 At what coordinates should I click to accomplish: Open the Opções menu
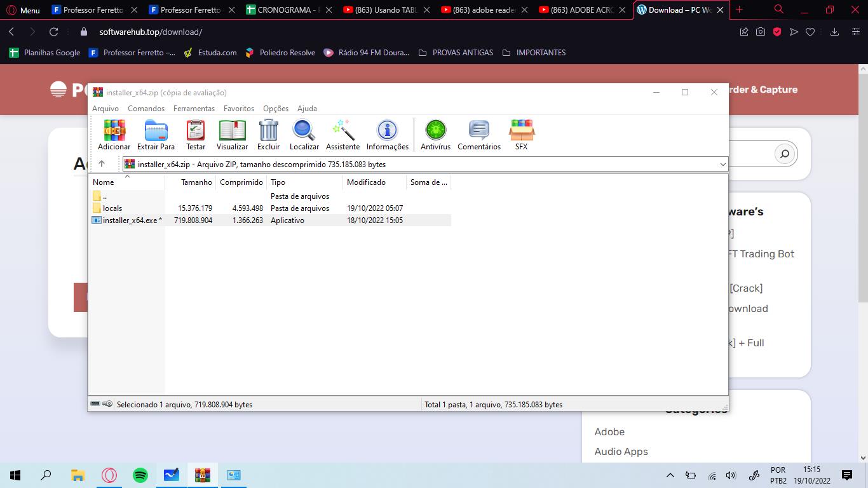click(x=275, y=109)
